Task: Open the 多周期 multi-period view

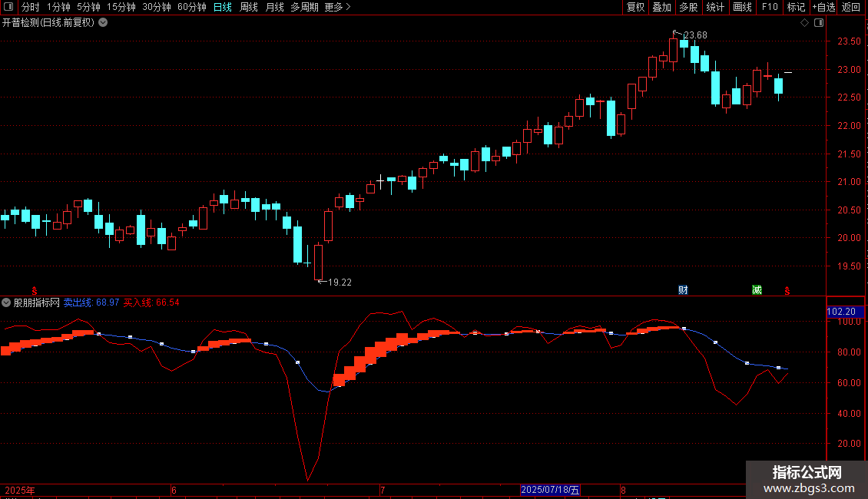Action: (304, 7)
